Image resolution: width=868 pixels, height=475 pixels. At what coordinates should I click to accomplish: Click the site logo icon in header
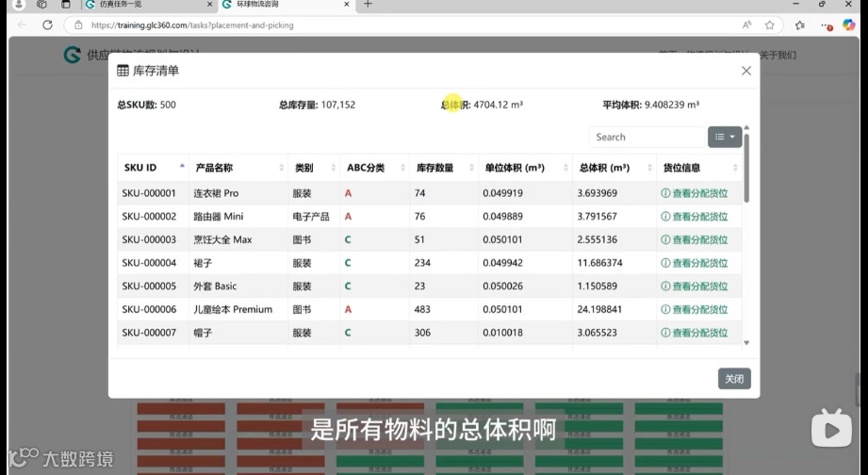72,55
